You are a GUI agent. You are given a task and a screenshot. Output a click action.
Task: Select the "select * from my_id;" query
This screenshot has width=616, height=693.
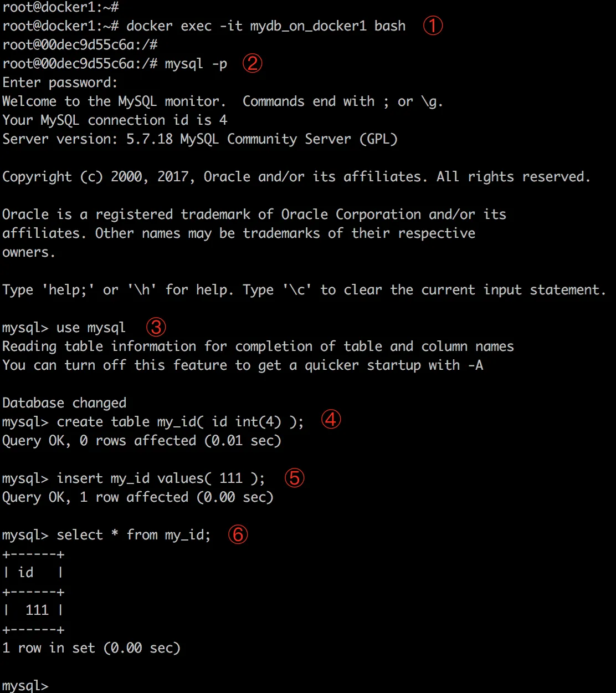(x=134, y=535)
